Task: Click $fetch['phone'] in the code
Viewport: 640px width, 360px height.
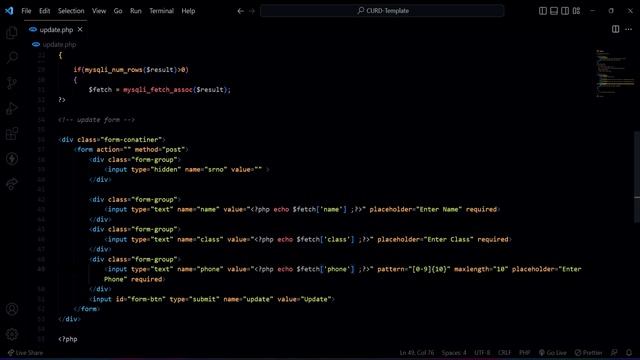Action: (x=325, y=269)
